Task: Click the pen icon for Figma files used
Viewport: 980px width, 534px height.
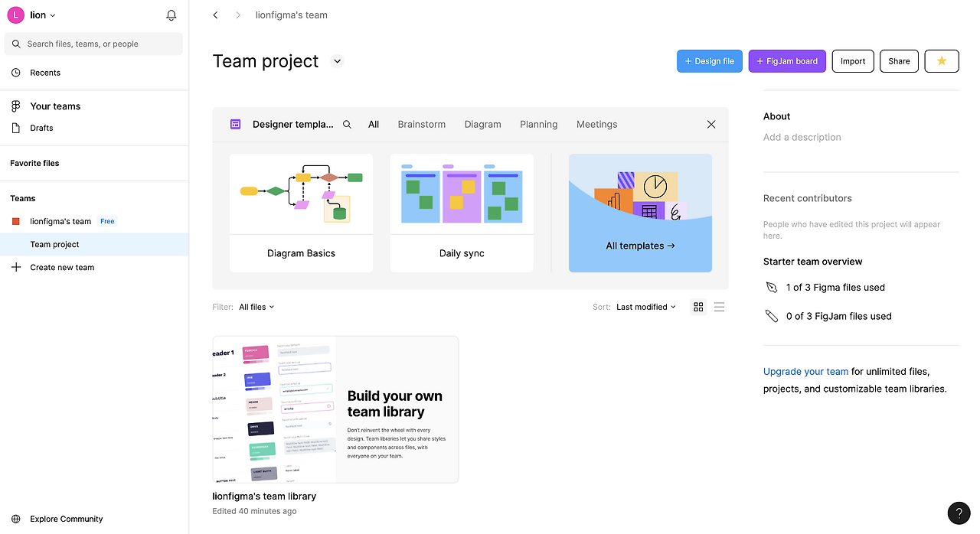Action: point(771,288)
